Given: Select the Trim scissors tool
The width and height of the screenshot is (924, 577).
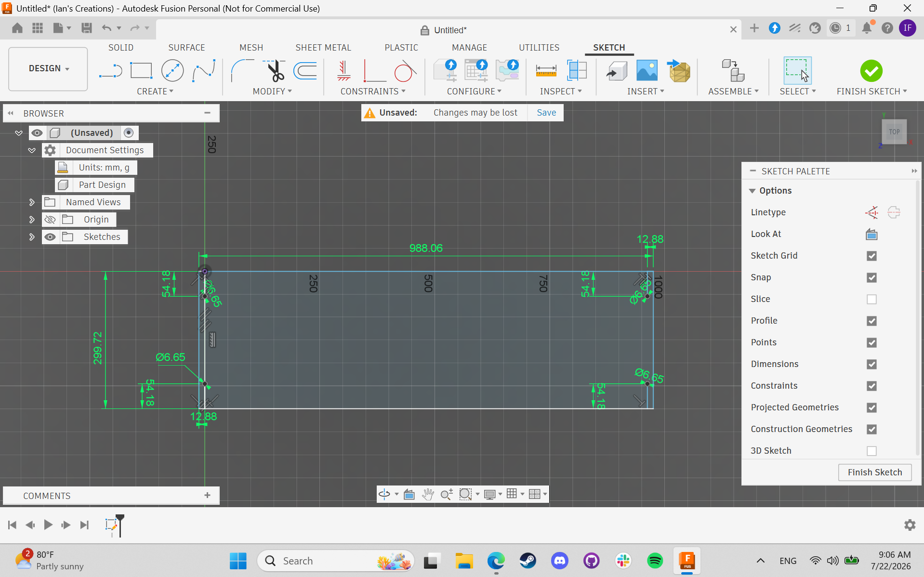Looking at the screenshot, I should coord(275,71).
